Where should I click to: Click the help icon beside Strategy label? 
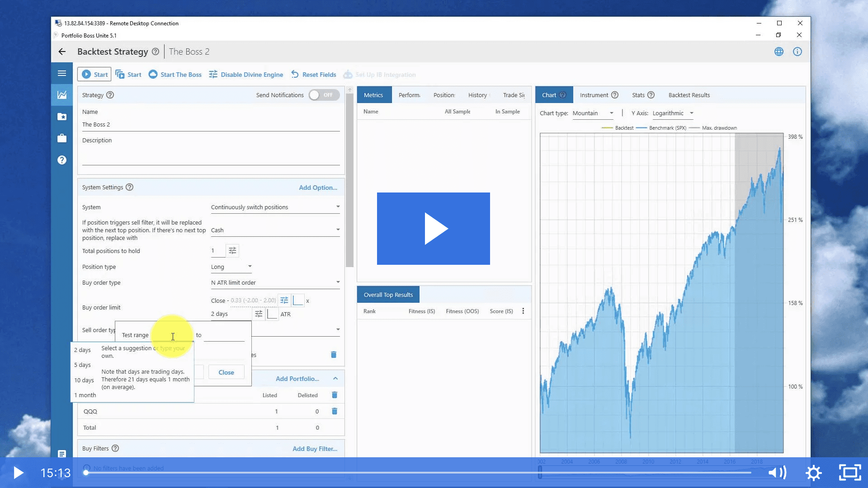click(x=110, y=95)
